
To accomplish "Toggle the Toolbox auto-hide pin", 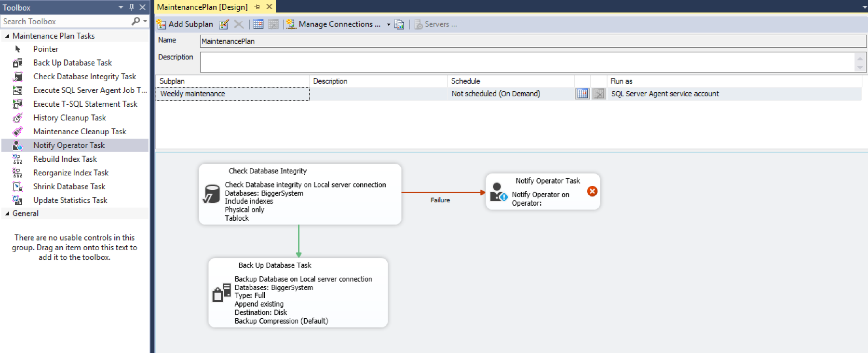I will coord(132,7).
